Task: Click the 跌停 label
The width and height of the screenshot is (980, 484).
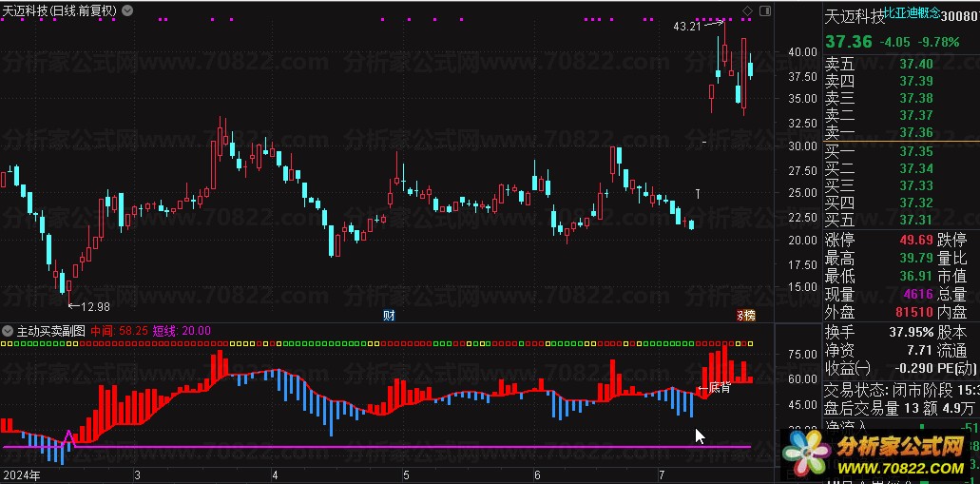Action: click(952, 241)
